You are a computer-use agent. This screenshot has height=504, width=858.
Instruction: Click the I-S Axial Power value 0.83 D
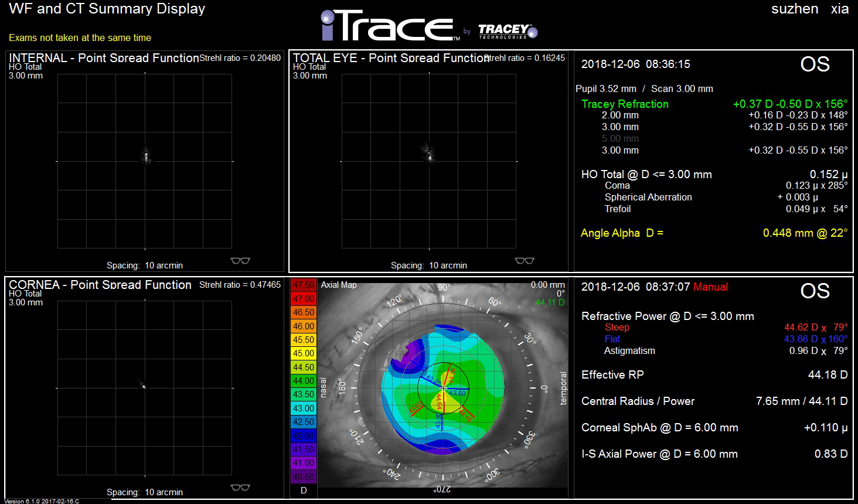tap(831, 454)
